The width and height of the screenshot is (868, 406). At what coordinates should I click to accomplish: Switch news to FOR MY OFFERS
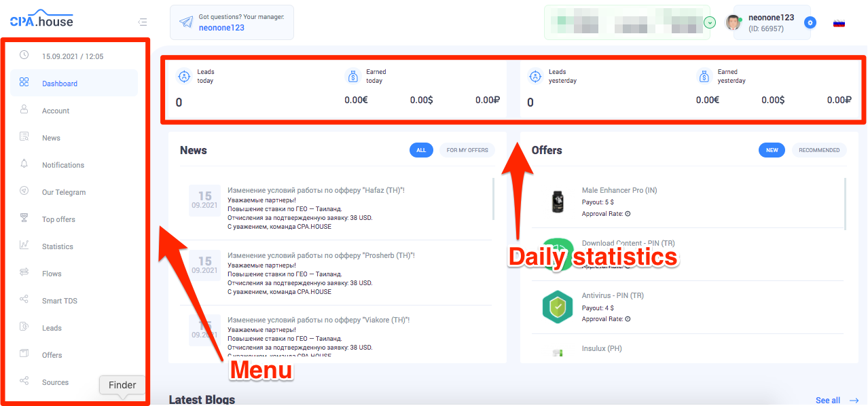pyautogui.click(x=467, y=150)
